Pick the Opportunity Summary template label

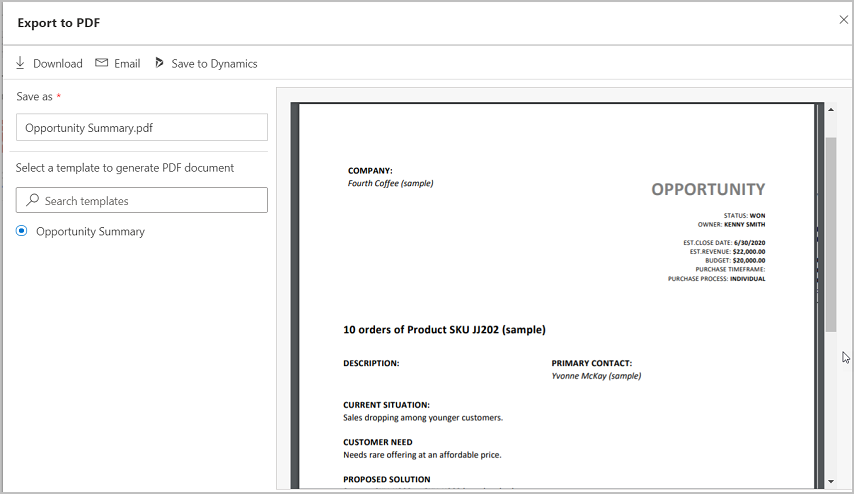coord(90,231)
